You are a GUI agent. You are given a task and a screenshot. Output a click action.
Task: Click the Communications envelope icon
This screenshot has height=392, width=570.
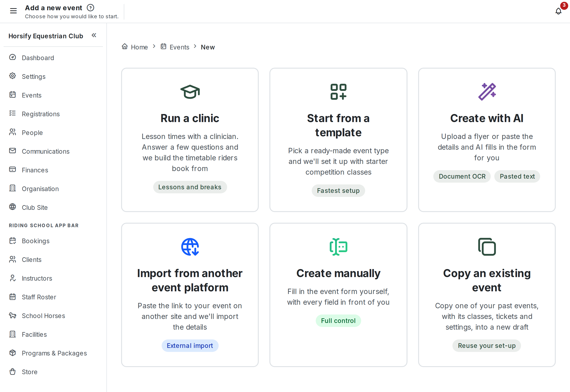click(x=12, y=151)
